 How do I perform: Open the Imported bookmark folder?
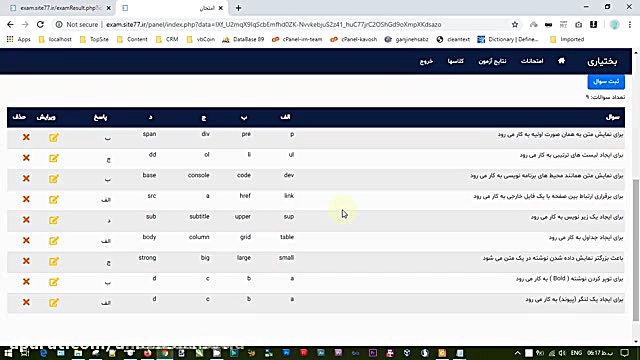567,40
